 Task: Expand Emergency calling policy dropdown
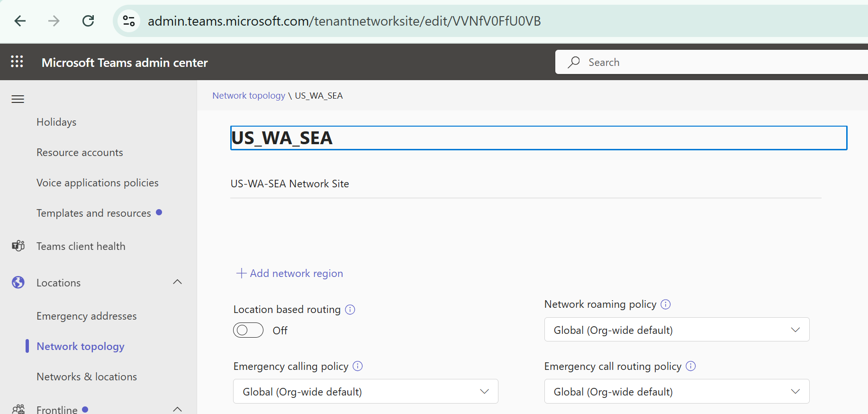tap(365, 391)
